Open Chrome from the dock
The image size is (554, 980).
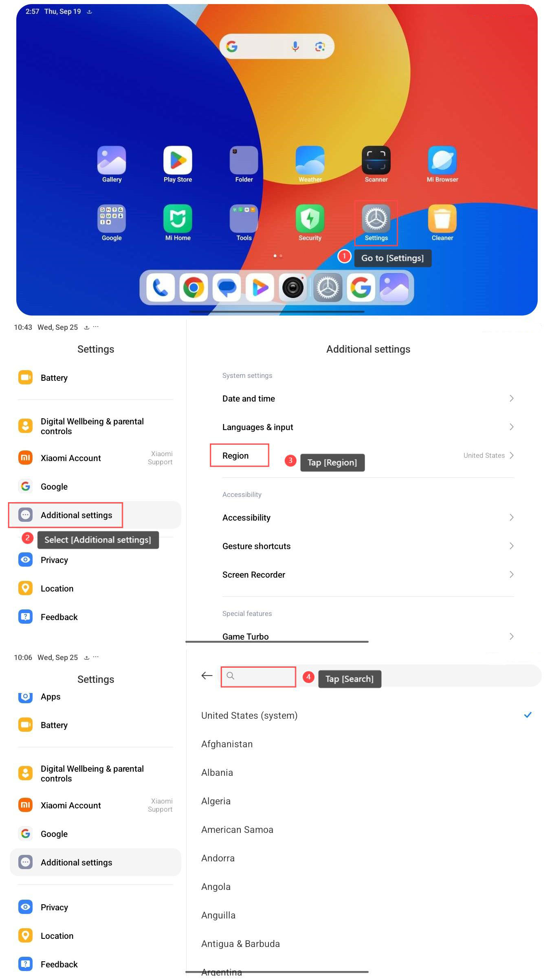(x=193, y=288)
